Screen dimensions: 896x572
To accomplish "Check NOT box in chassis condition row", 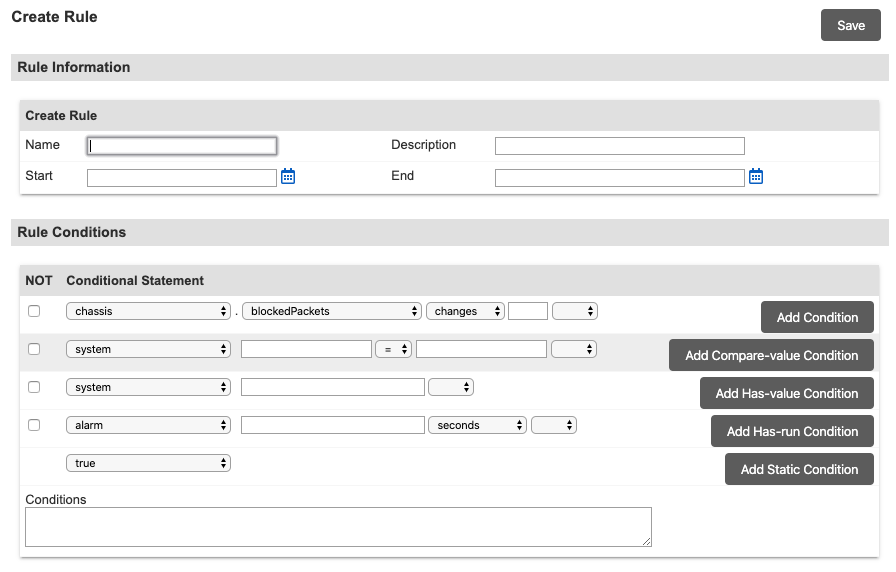I will (x=34, y=311).
